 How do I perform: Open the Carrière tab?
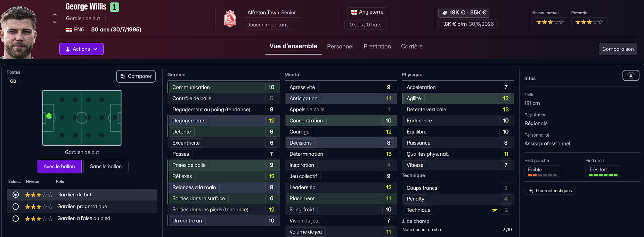coord(411,47)
